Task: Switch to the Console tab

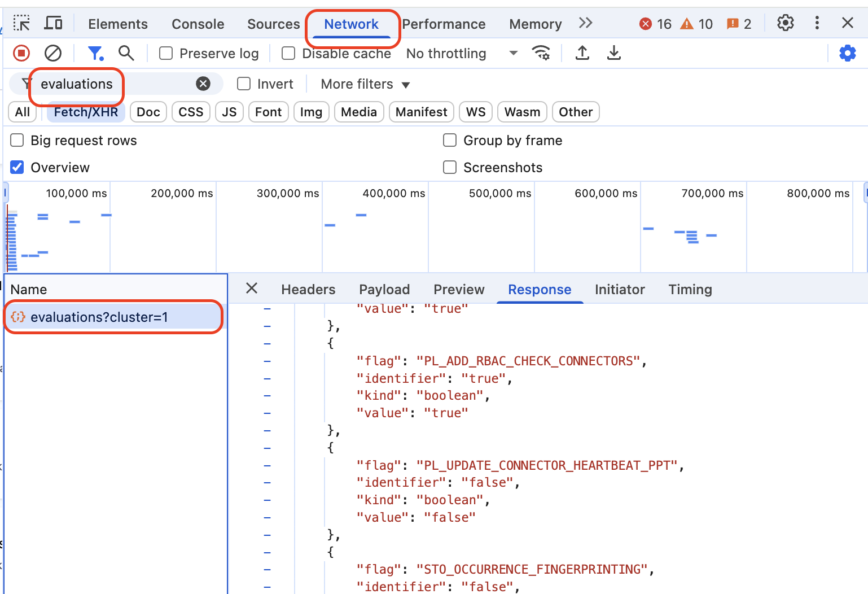Action: pos(198,24)
